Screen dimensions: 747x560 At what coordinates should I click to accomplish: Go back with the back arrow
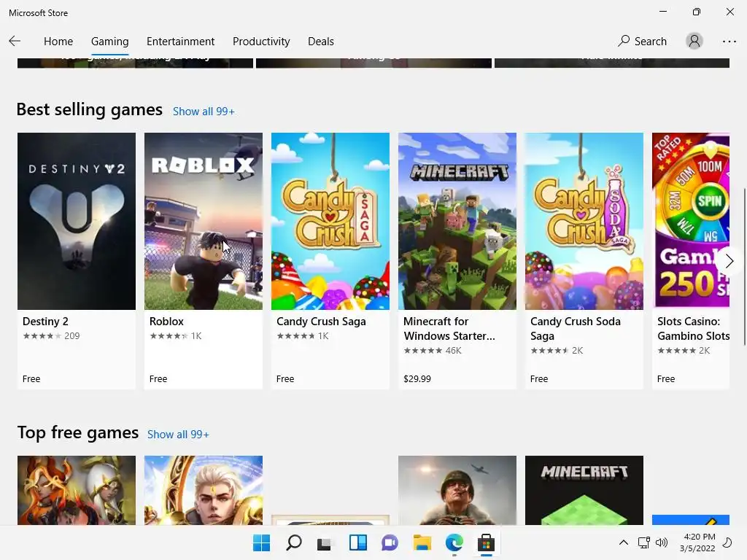click(x=15, y=42)
